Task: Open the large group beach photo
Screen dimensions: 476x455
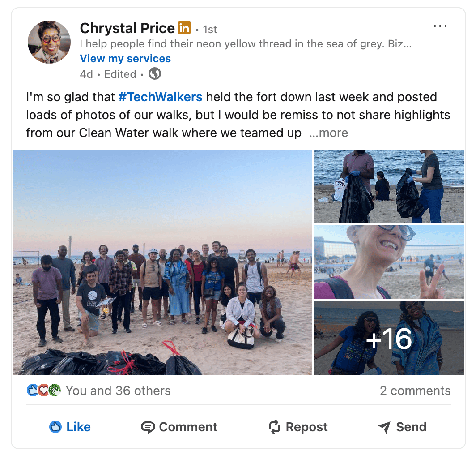Action: 162,262
